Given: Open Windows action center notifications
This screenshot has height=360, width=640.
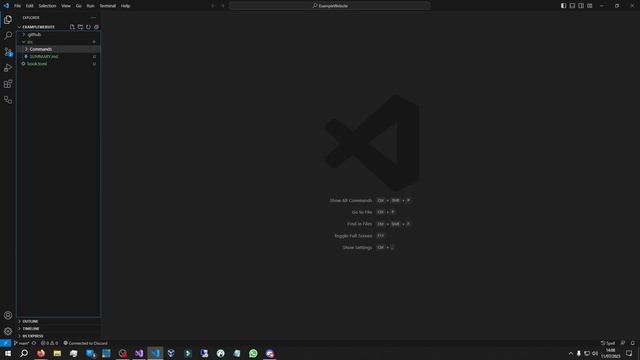Looking at the screenshot, I should tap(629, 353).
